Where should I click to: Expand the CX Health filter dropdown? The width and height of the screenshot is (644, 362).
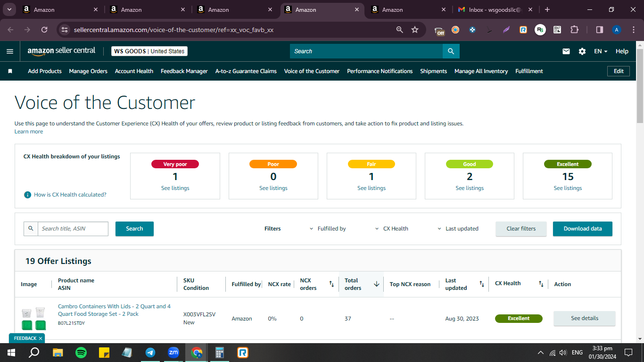pos(392,229)
